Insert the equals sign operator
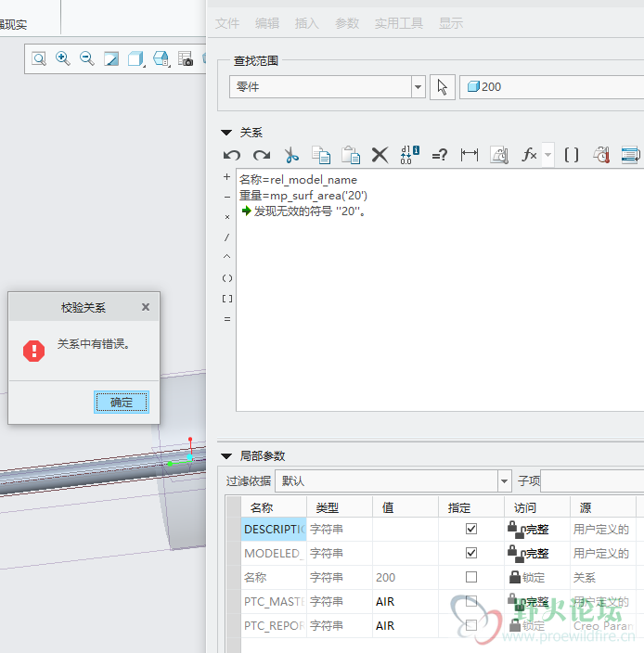The image size is (644, 653). (x=227, y=319)
